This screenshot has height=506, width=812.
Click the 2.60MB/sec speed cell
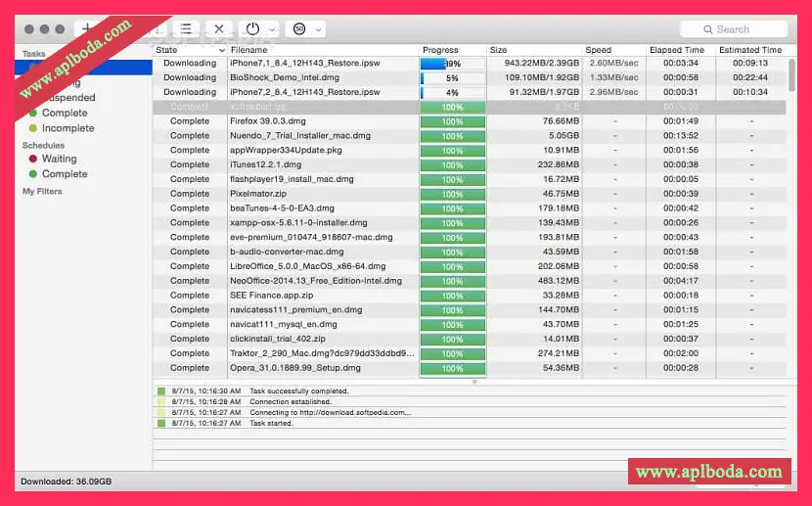(613, 64)
